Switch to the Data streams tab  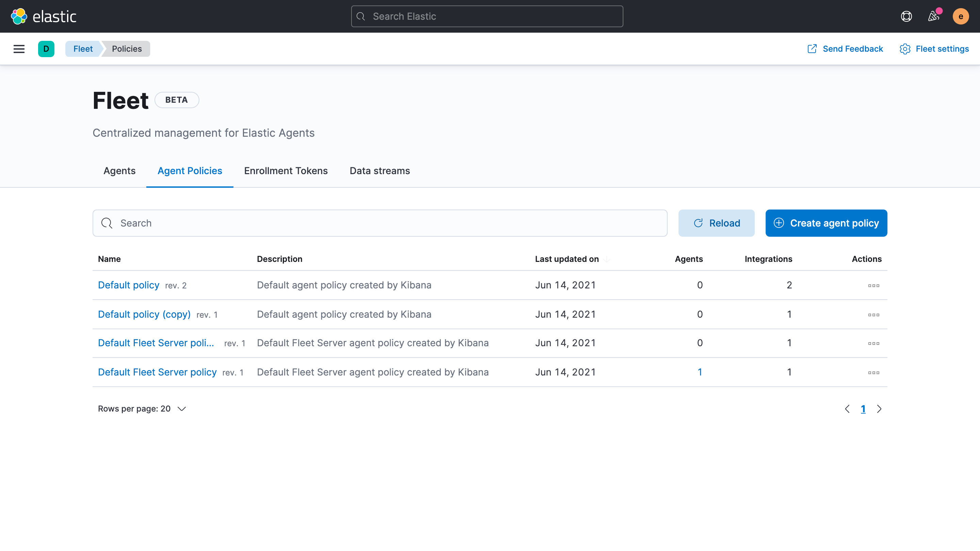[x=379, y=171]
